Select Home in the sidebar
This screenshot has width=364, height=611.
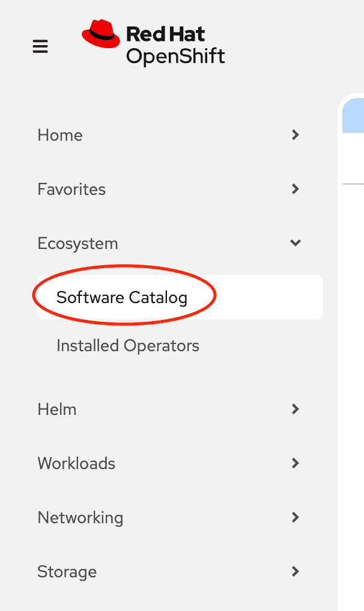tap(60, 135)
